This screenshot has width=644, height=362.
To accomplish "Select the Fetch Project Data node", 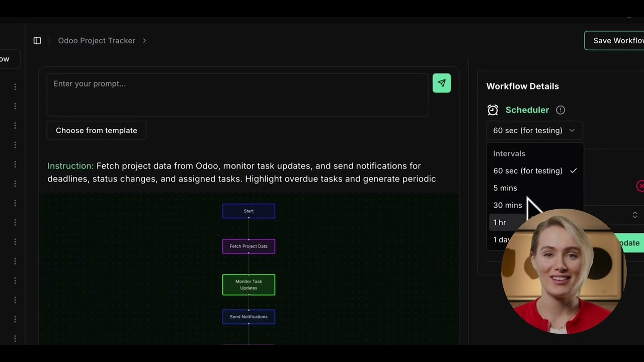I will [249, 246].
